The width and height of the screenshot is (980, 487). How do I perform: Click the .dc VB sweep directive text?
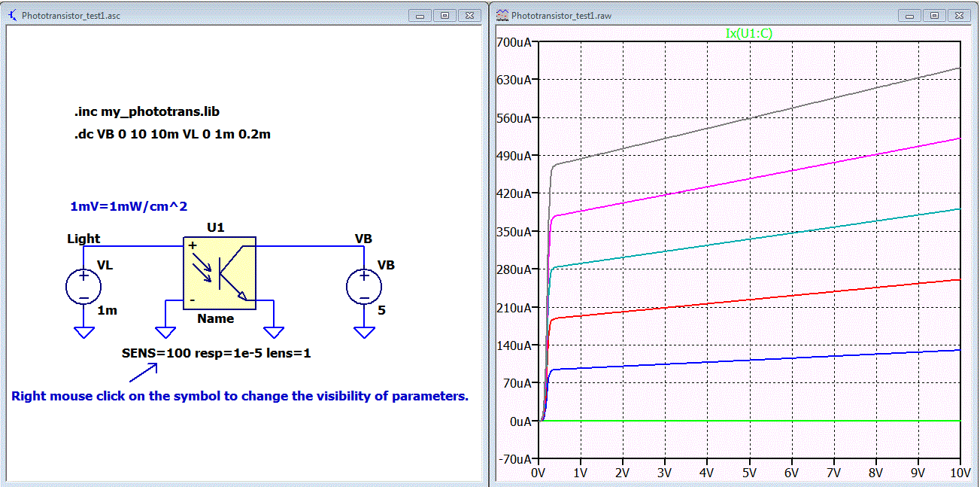[x=172, y=135]
